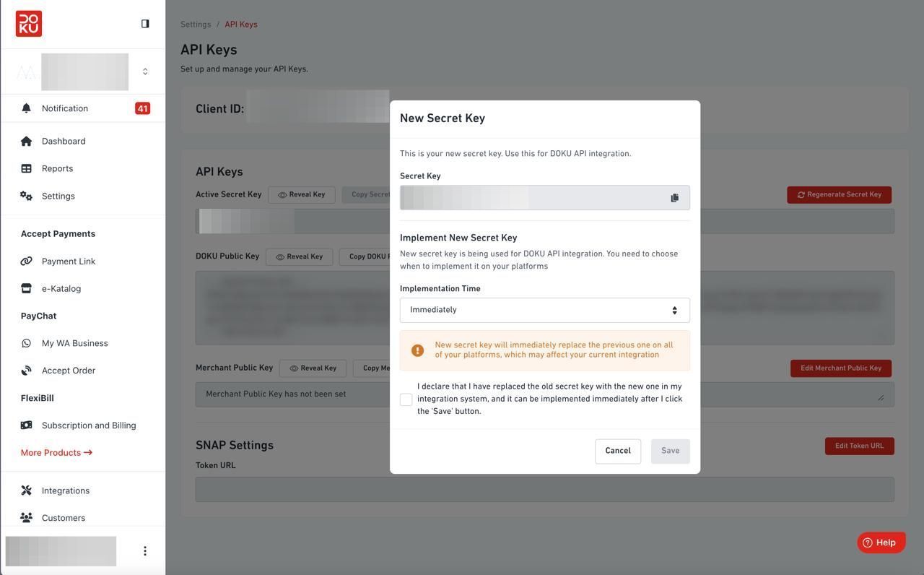
Task: Open the account switcher chevron
Action: click(145, 72)
